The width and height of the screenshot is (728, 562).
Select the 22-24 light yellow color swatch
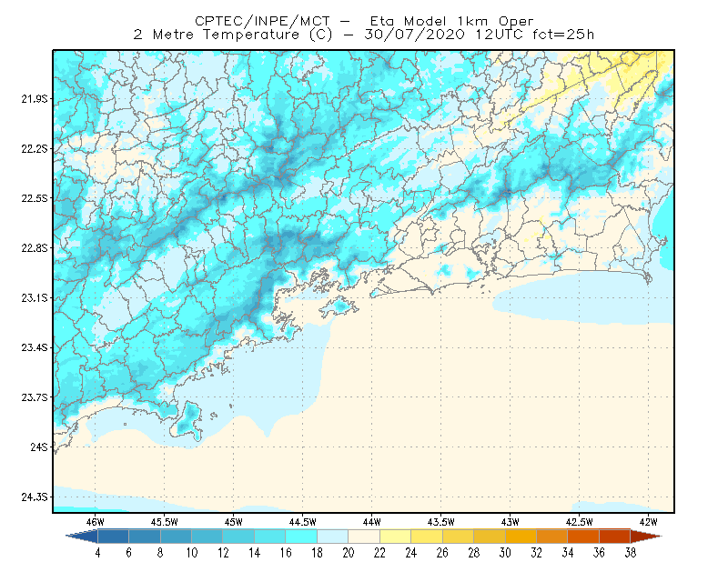(x=395, y=537)
